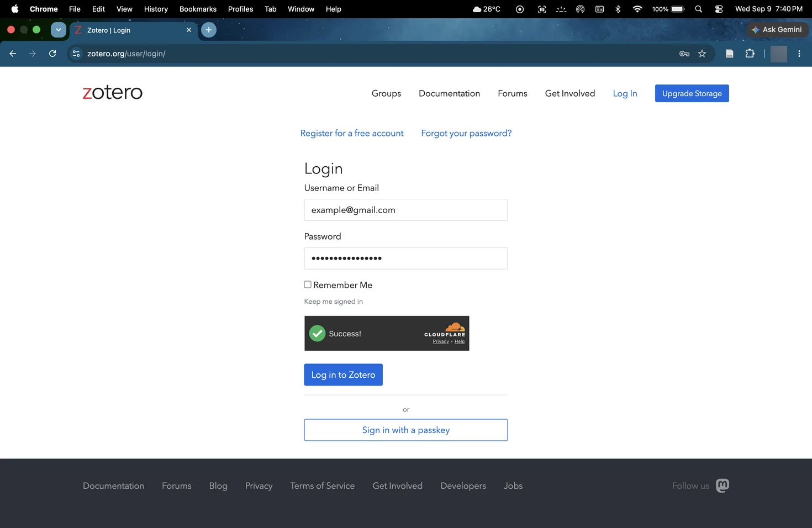The height and width of the screenshot is (528, 812).
Task: Reload the Zotero login page
Action: [x=52, y=54]
